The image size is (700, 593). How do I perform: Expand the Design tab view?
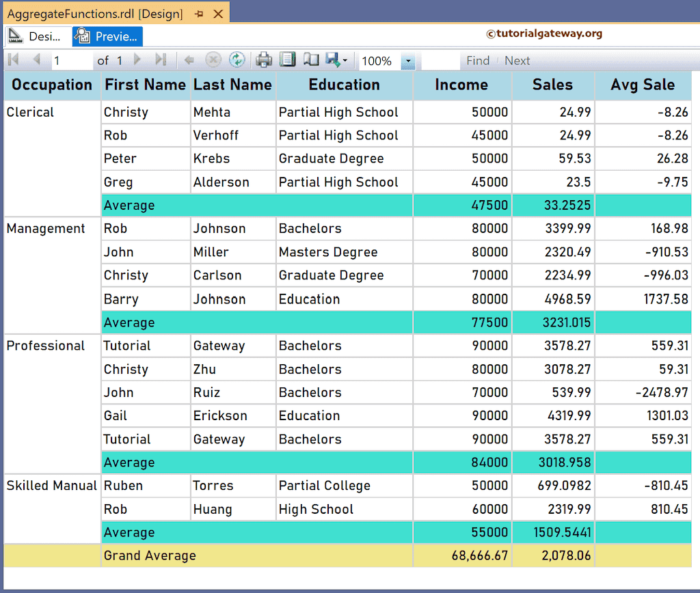coord(38,36)
